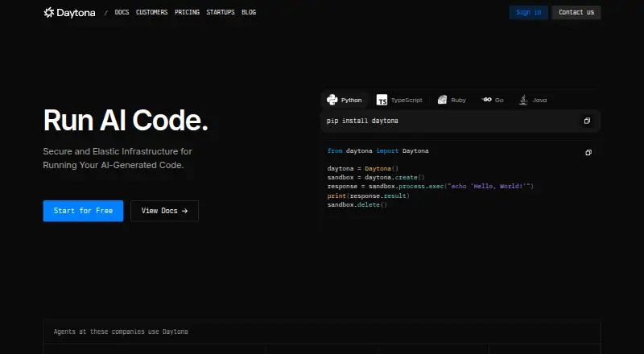Viewport: 644px width, 354px height.
Task: Click 'from daytona import Daytona' code line
Action: click(x=378, y=150)
